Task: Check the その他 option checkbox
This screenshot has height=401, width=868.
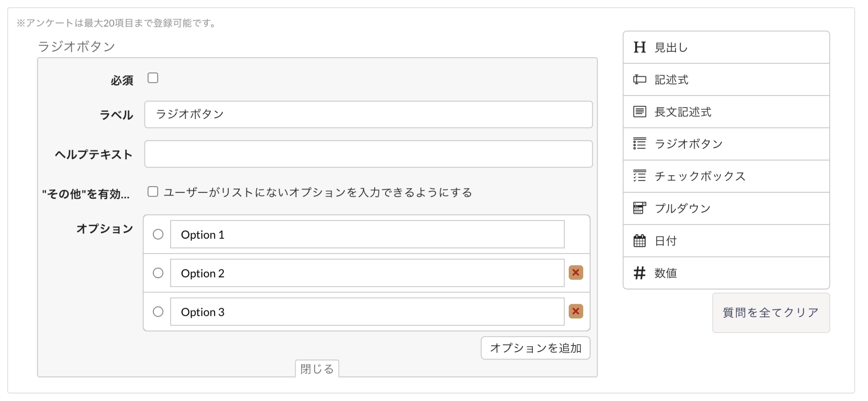Action: (x=153, y=191)
